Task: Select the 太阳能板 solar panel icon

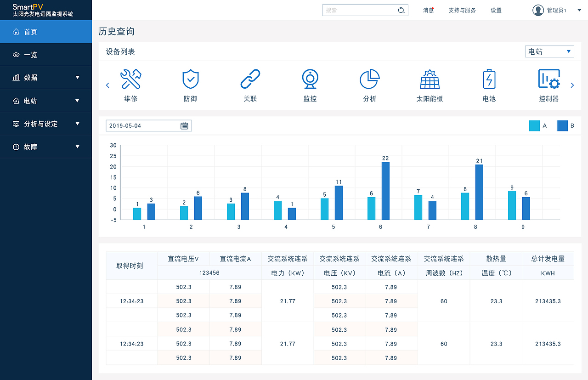Action: pos(430,79)
